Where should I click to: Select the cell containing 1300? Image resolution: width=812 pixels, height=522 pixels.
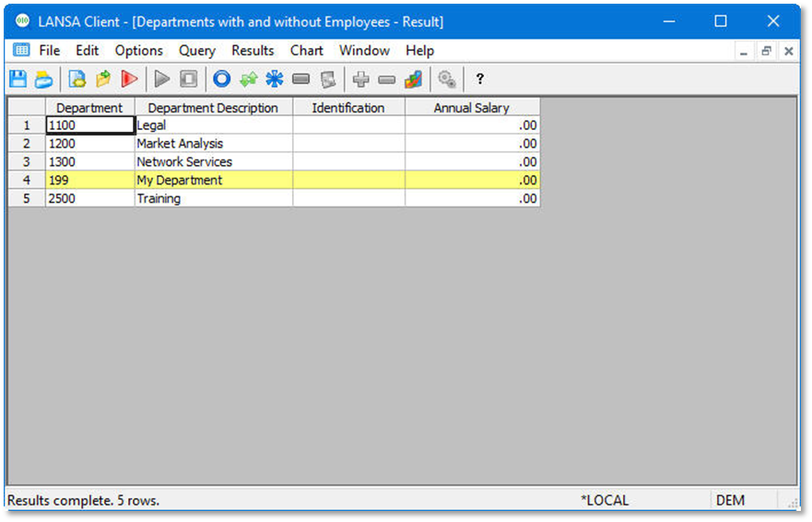[90, 161]
